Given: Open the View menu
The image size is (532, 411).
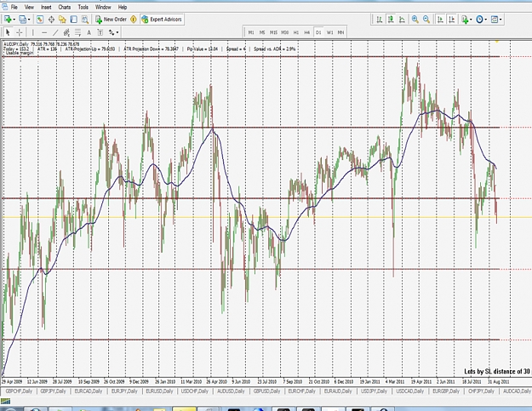Looking at the screenshot, I should (29, 7).
